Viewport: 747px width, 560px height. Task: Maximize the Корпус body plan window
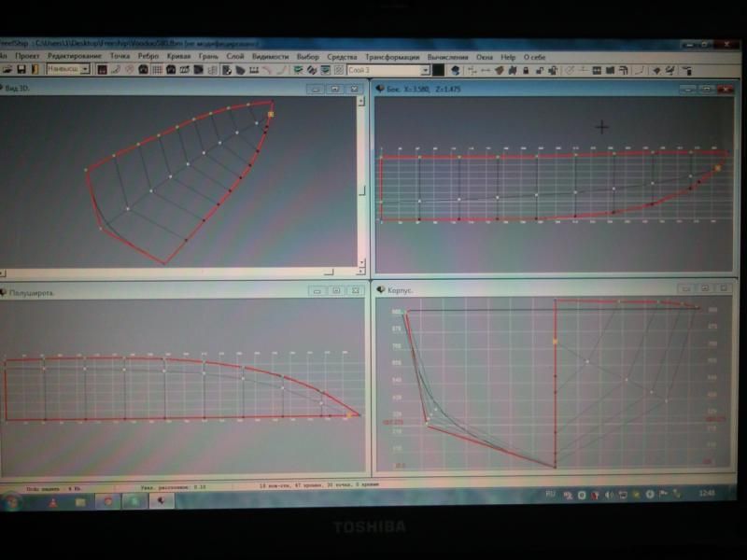pos(705,289)
